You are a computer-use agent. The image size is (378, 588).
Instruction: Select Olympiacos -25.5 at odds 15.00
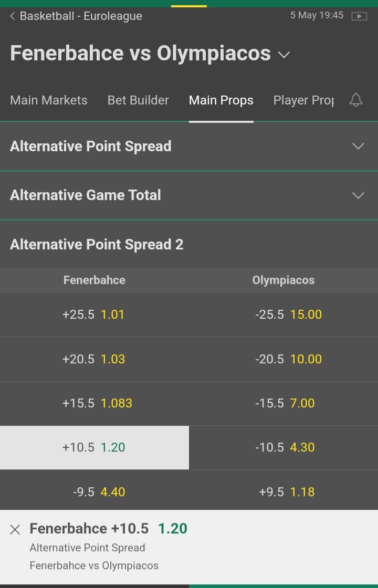[283, 314]
